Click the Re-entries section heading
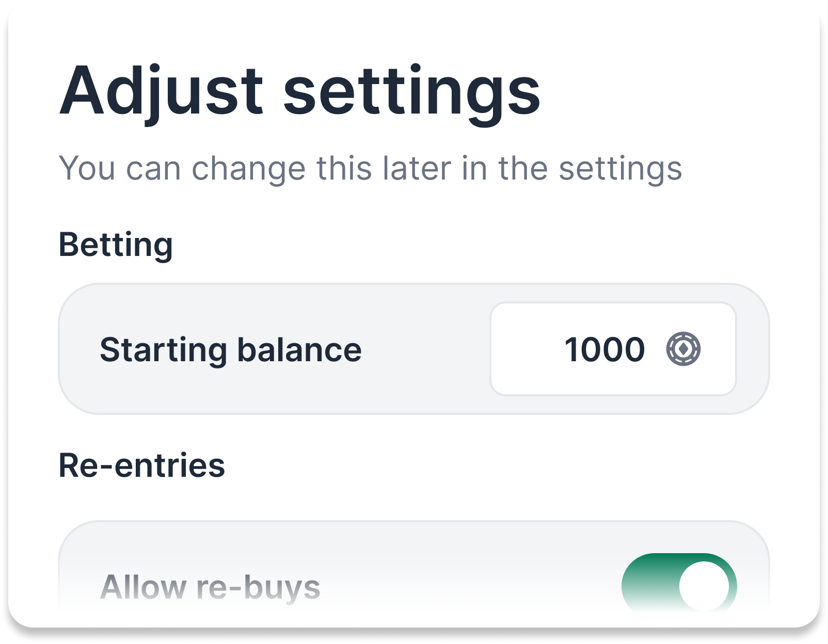 coord(142,465)
